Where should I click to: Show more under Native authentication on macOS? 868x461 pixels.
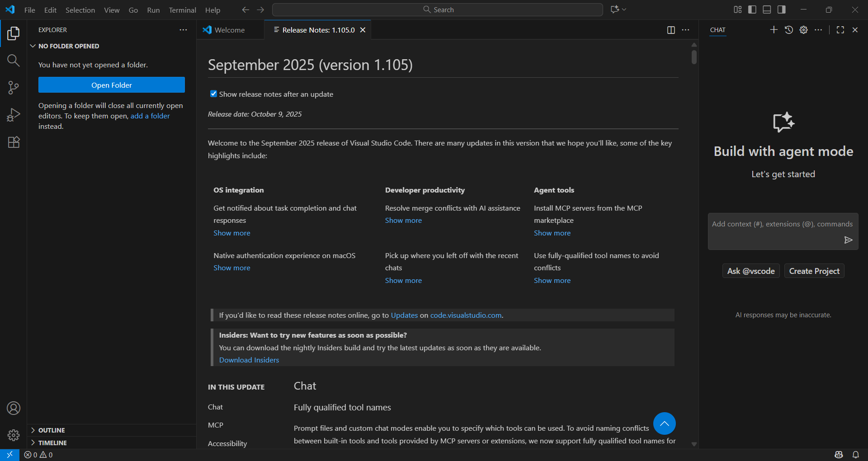tap(232, 268)
